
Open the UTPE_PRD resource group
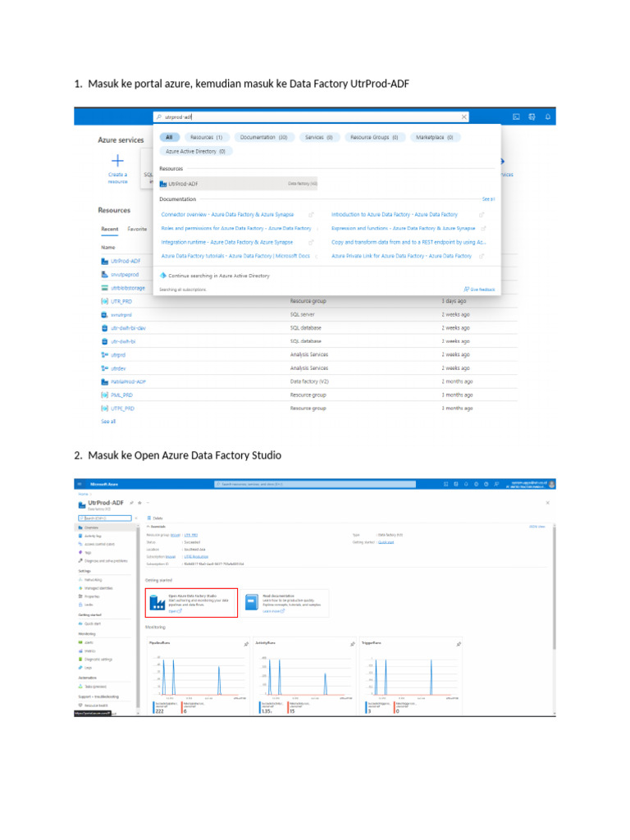[x=123, y=409]
